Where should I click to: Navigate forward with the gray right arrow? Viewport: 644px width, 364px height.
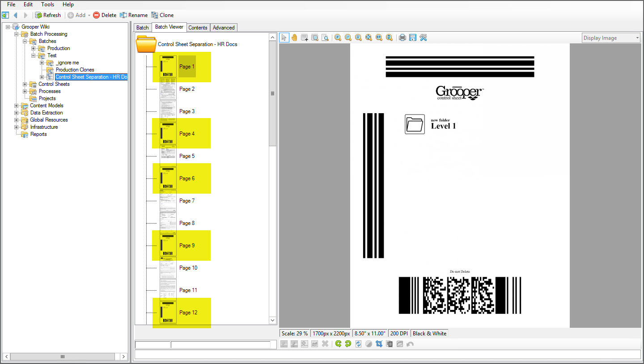(25, 15)
